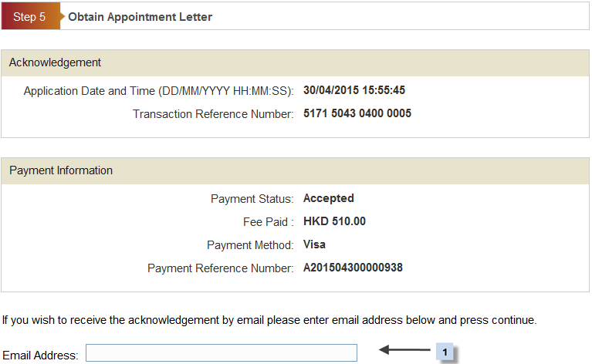Click the email acknowledgement instruction text
The height and width of the screenshot is (364, 592).
[x=269, y=318]
